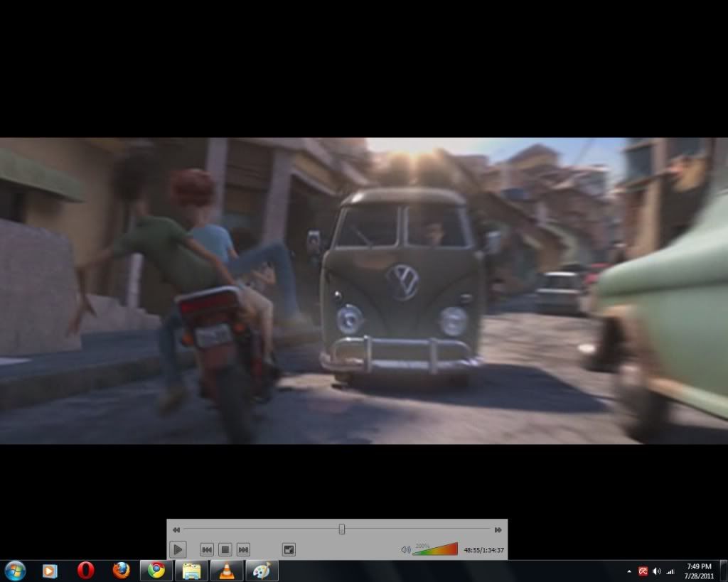Viewport: 728px width, 582px height.
Task: Switch to Google Chrome window
Action: click(x=156, y=571)
